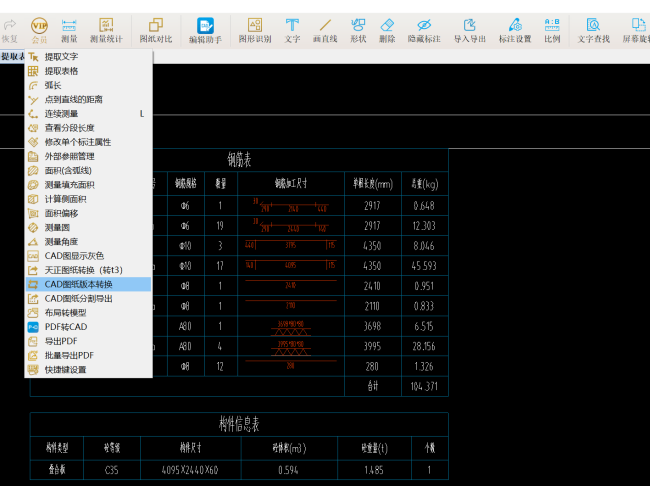Open 图纸对比 drawing compare tool

pos(156,30)
